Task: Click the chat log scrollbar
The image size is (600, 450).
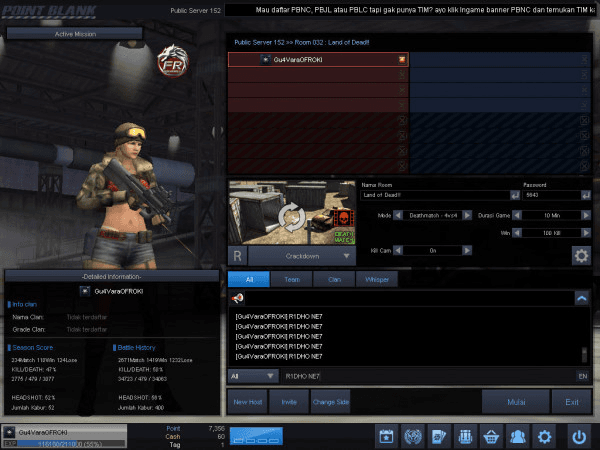Action: click(x=584, y=355)
